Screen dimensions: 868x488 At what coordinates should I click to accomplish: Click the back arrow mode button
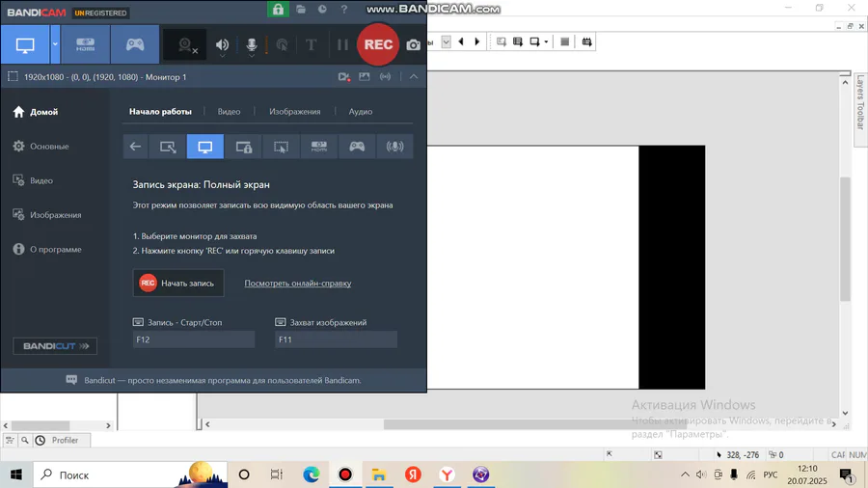[x=135, y=147]
